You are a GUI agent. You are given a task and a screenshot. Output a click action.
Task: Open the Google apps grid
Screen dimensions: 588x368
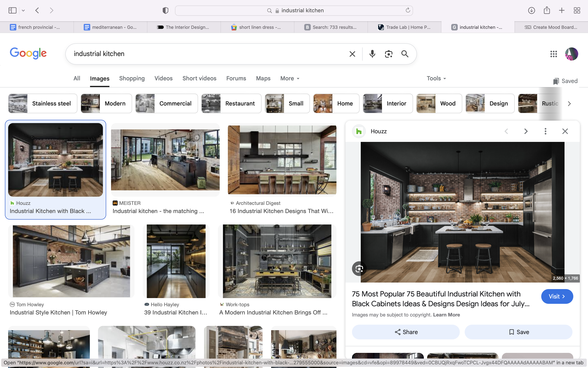pos(553,54)
